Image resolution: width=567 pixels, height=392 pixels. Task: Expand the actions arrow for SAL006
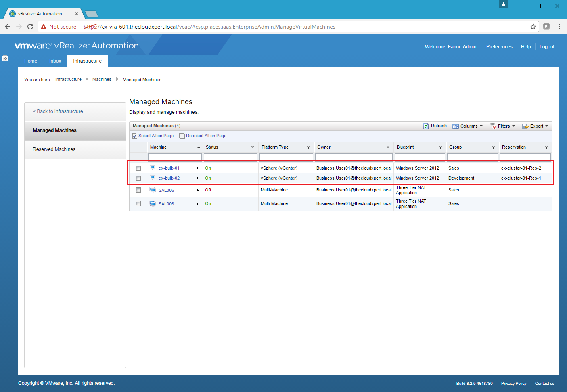point(197,190)
